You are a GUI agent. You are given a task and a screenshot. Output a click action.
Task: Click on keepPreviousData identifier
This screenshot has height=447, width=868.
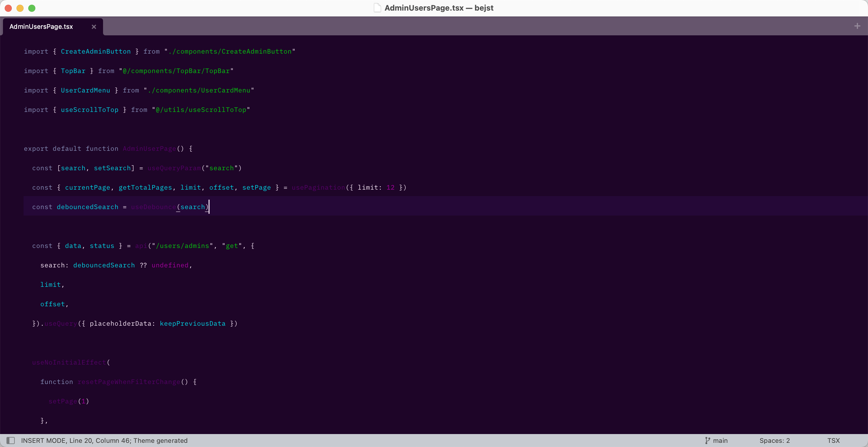(193, 324)
